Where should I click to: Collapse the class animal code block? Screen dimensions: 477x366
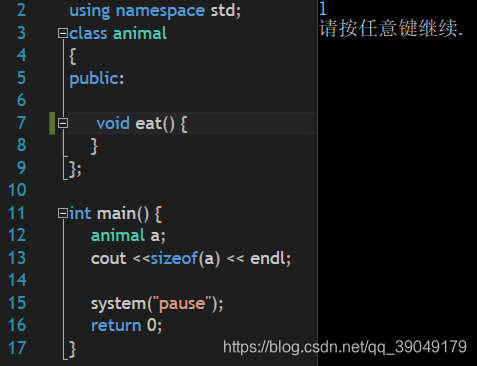click(x=63, y=33)
